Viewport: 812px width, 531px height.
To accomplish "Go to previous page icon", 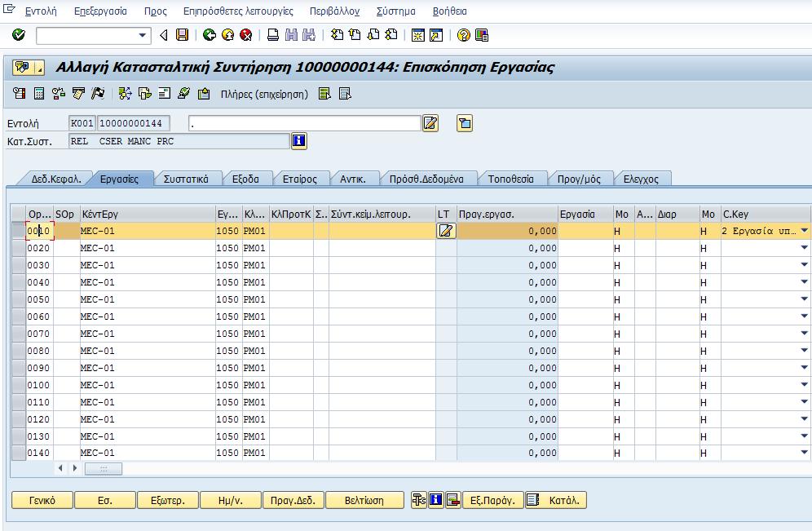I will click(x=355, y=35).
